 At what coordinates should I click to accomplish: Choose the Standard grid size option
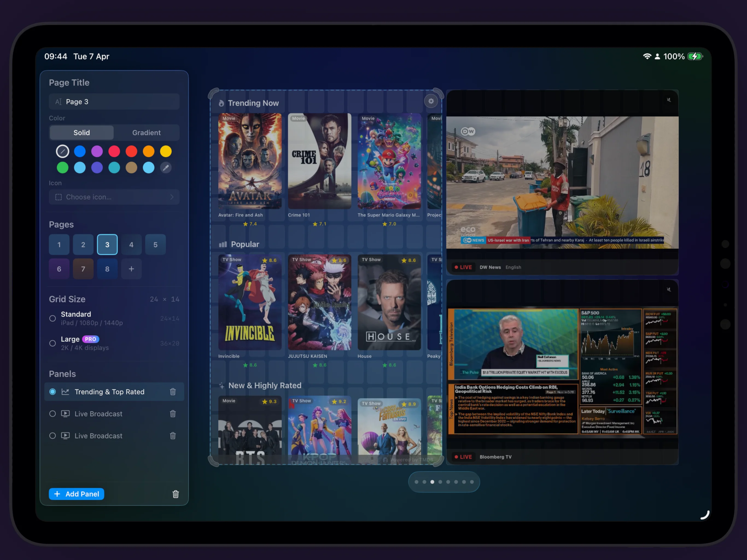point(114,319)
